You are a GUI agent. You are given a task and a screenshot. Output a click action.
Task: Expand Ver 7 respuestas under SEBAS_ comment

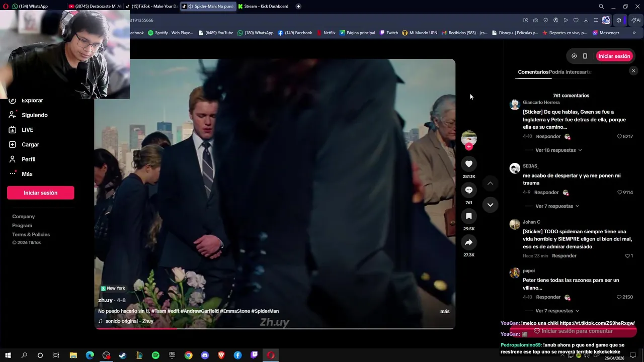click(x=557, y=206)
